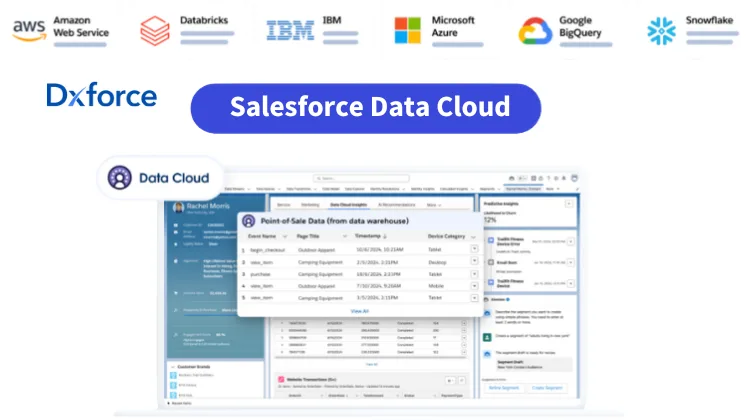Viewport: 750px width, 420px height.
Task: Click the Google Cloud logo
Action: pos(535,31)
